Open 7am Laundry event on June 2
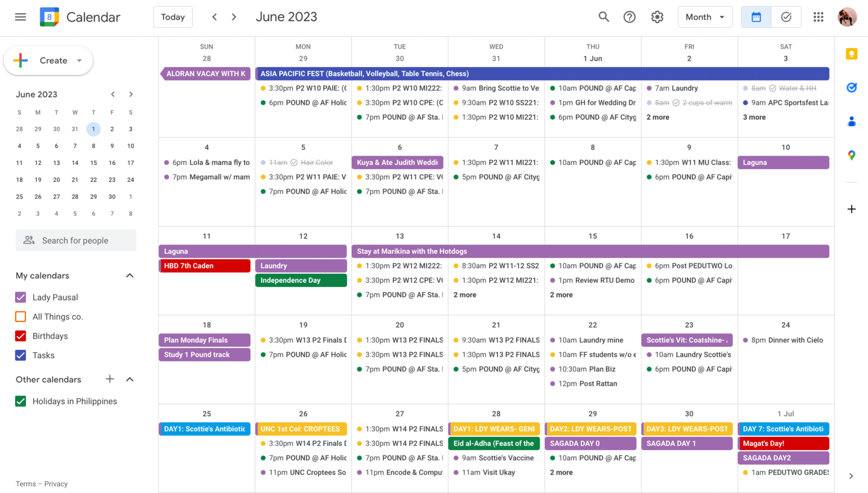The image size is (868, 493). click(x=688, y=88)
